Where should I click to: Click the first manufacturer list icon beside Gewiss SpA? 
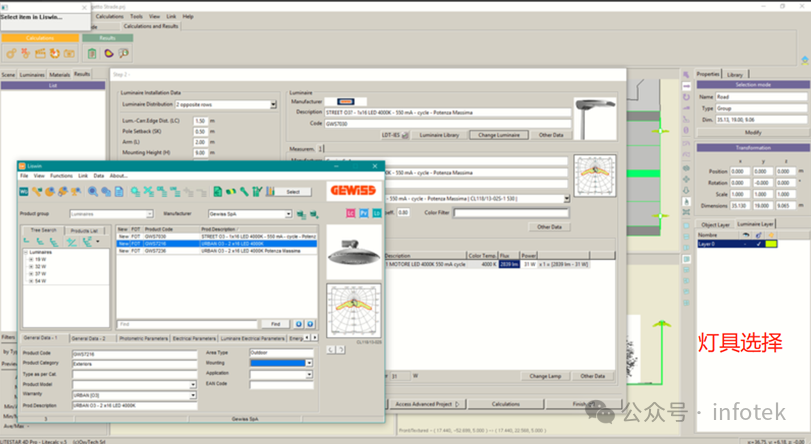pos(301,214)
